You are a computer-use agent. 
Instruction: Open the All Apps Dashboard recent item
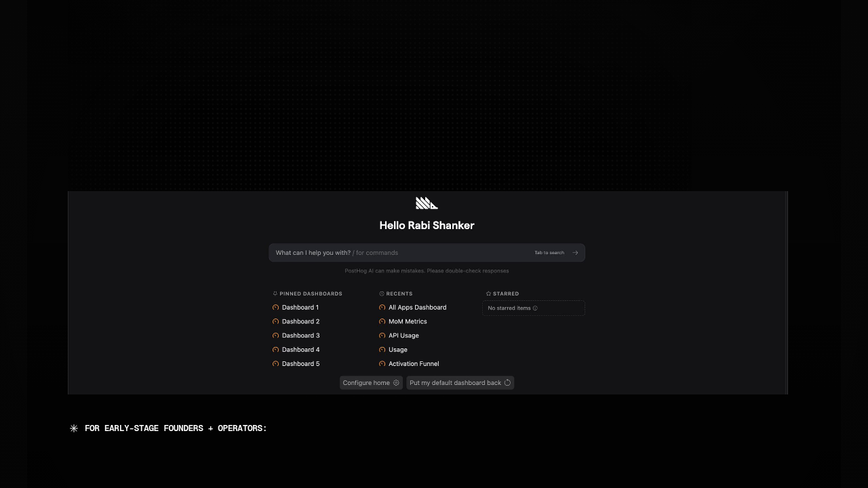417,308
